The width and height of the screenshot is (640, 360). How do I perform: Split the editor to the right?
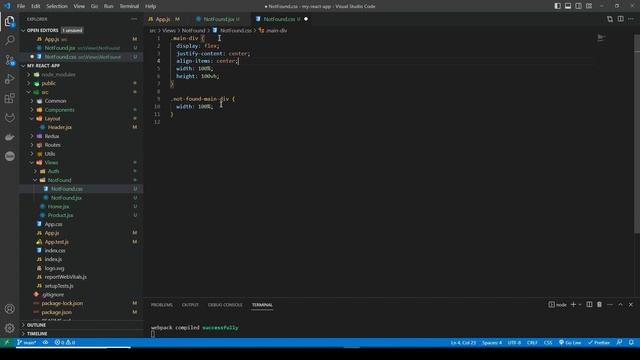(620, 19)
